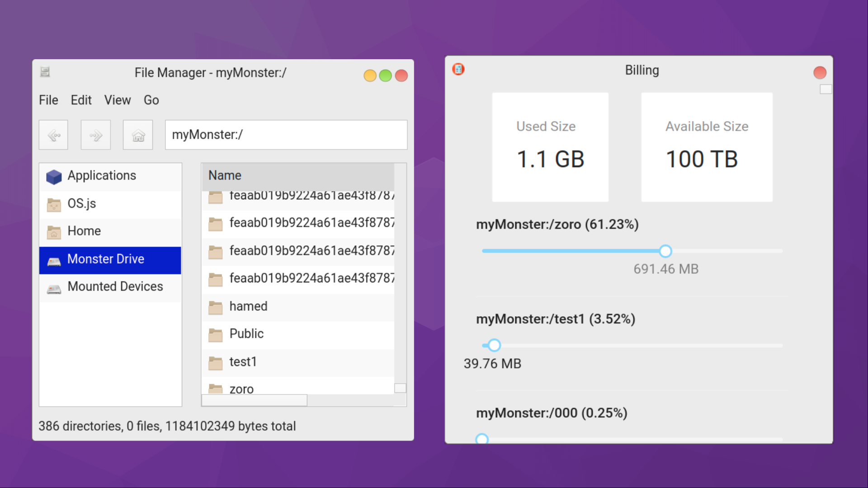Screen dimensions: 868x488
Task: Click the forward navigation arrow icon
Action: point(95,135)
